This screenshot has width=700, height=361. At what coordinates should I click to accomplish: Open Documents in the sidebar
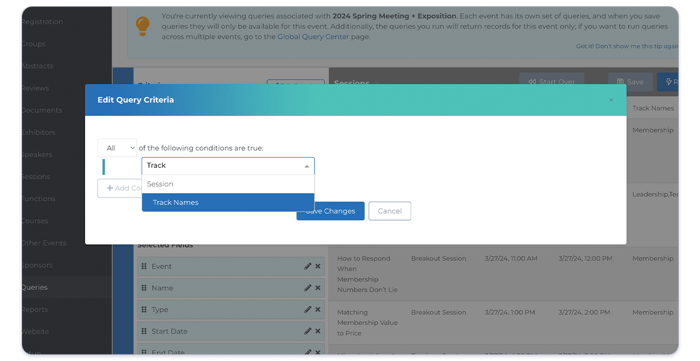coord(42,110)
